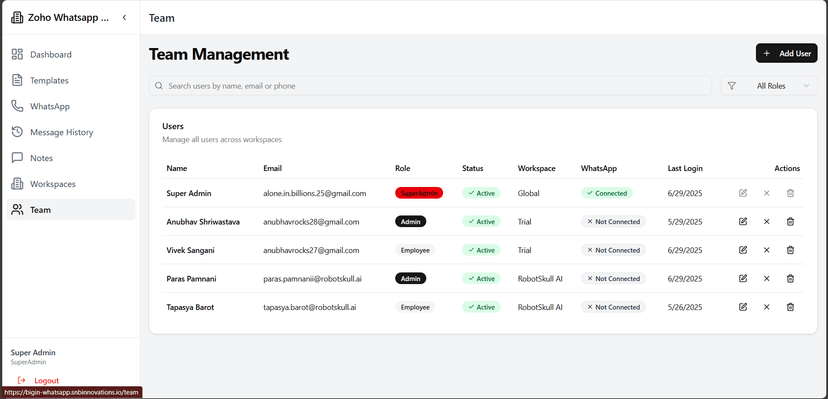Delete Anubhav Shriwastava with the trash icon
The height and width of the screenshot is (399, 828).
[791, 222]
